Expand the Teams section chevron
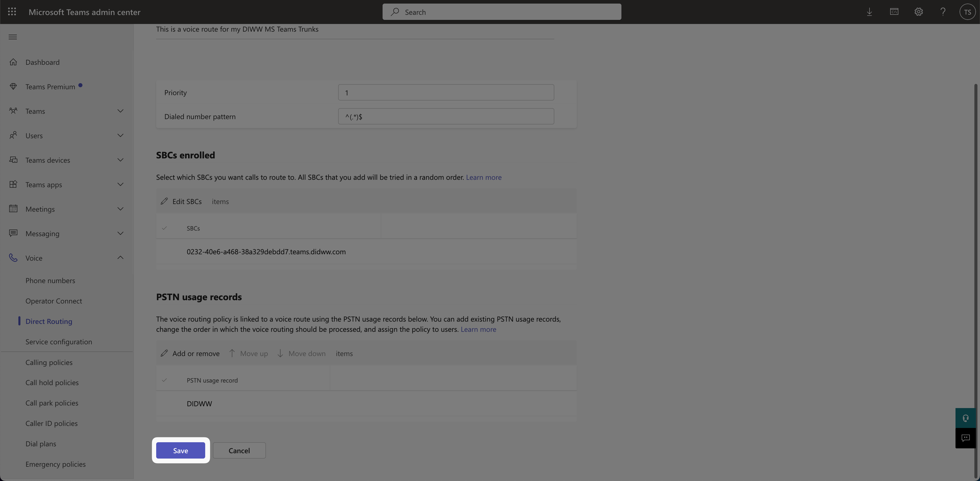 coord(120,111)
